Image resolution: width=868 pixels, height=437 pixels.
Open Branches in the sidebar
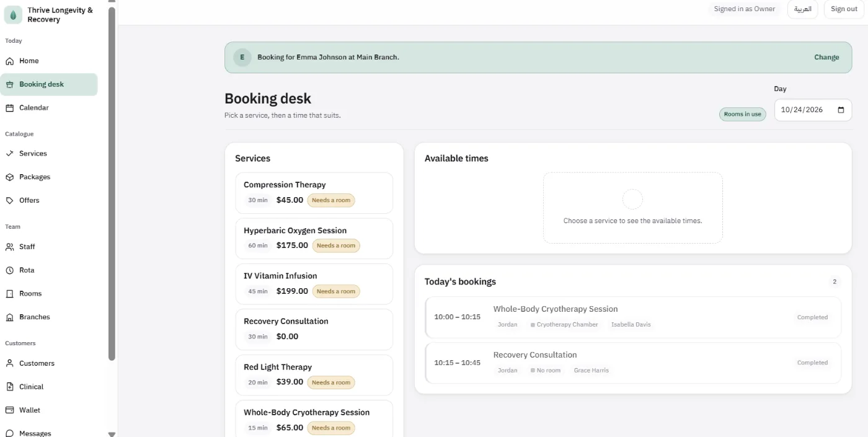[49, 317]
